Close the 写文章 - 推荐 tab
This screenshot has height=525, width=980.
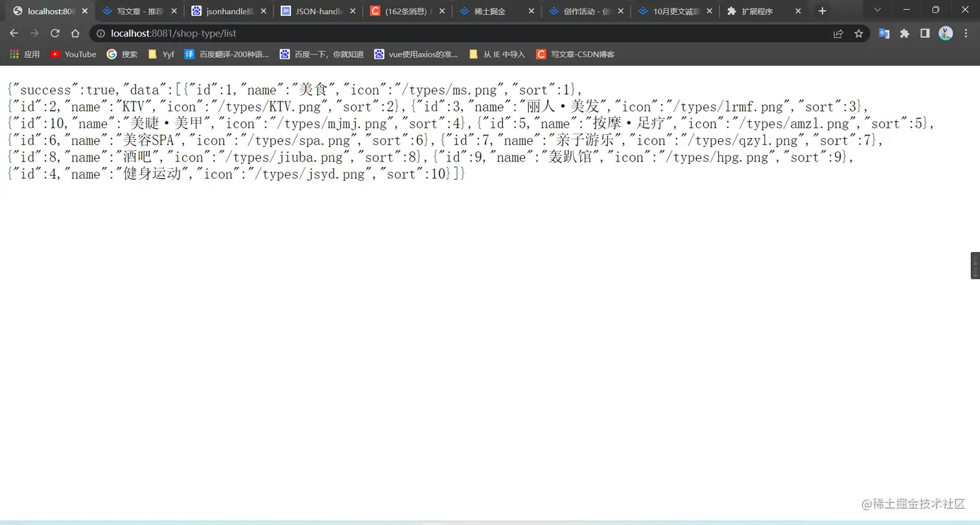[x=174, y=11]
